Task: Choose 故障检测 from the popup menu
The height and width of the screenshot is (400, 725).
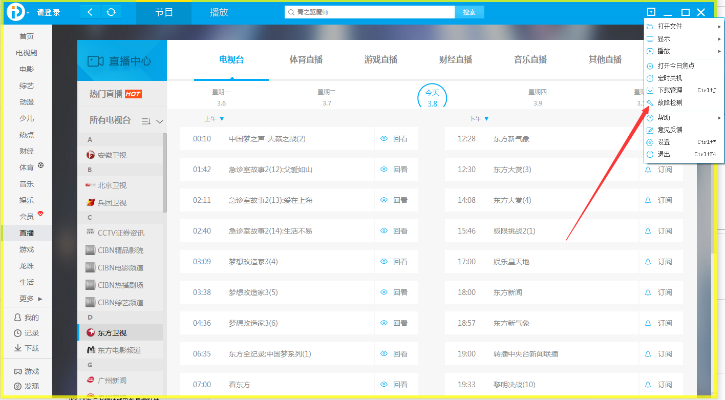Action: tap(671, 102)
